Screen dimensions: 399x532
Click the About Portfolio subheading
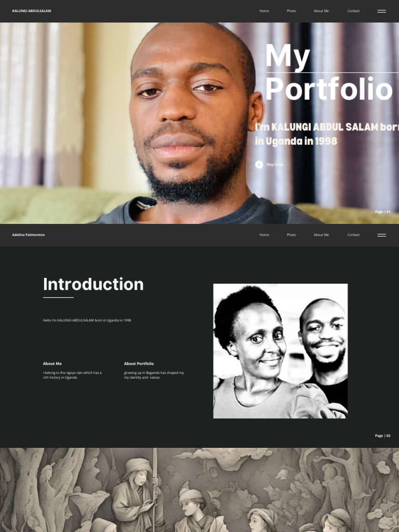[139, 363]
